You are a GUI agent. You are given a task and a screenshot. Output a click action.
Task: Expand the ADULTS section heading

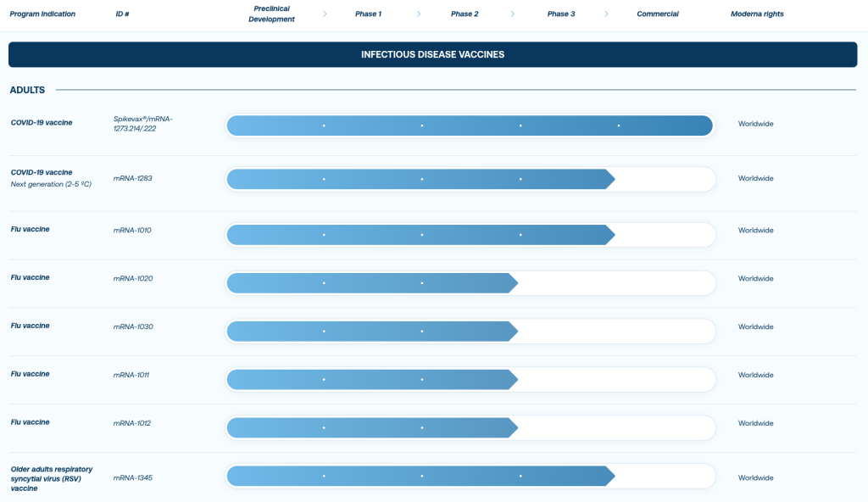28,90
